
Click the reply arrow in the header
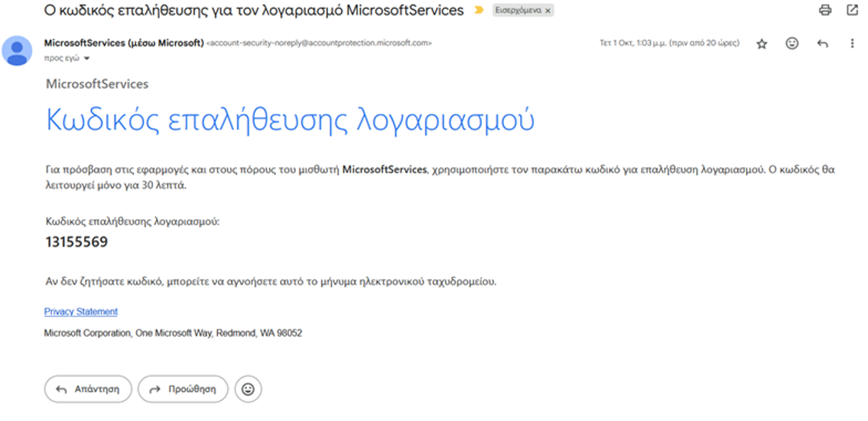point(823,44)
